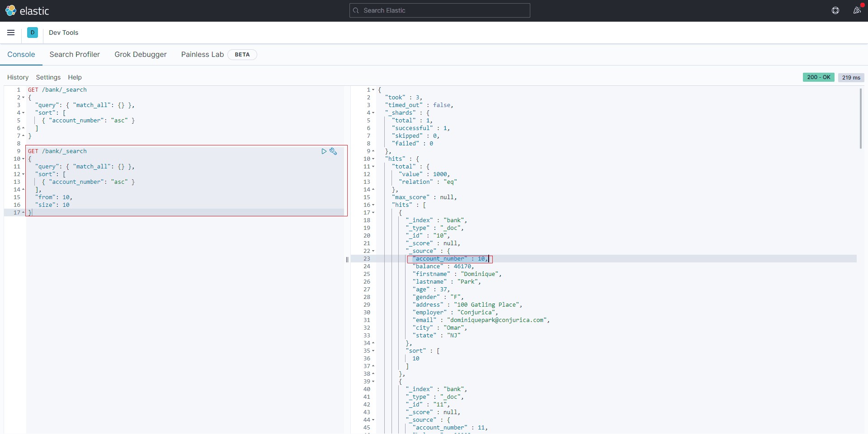Open console History

[18, 77]
